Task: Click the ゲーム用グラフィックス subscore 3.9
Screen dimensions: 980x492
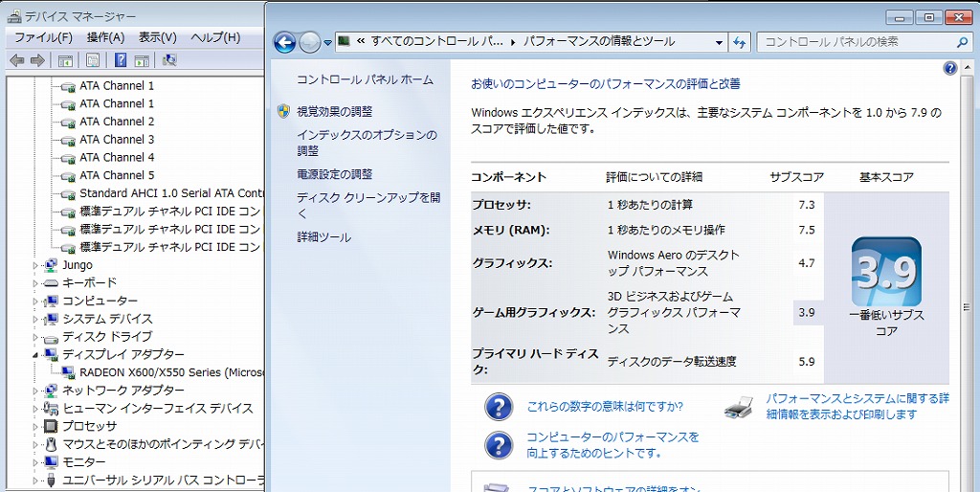Action: point(807,312)
